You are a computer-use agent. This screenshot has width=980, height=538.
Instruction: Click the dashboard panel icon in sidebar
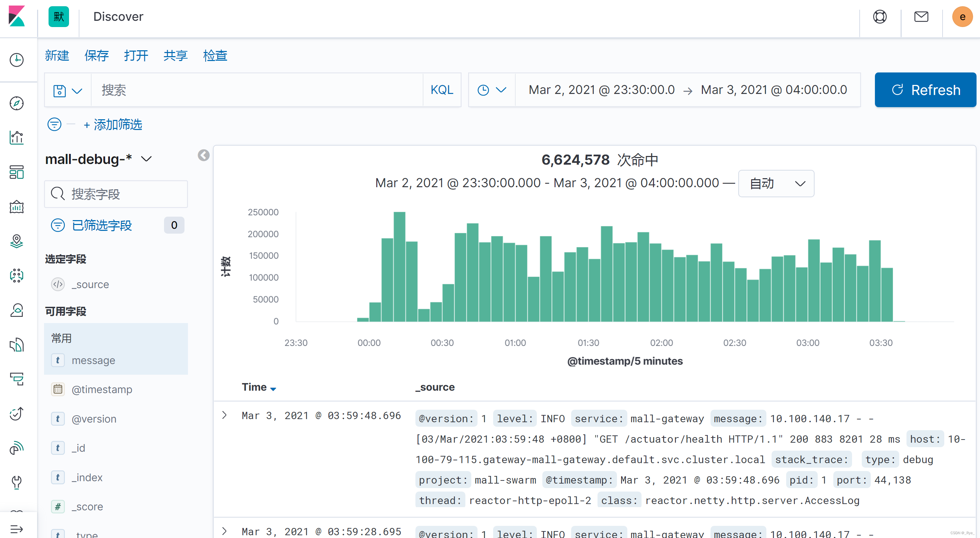tap(18, 173)
